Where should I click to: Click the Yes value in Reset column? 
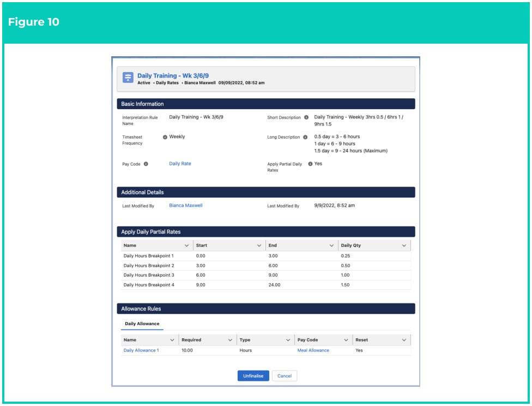click(x=359, y=350)
